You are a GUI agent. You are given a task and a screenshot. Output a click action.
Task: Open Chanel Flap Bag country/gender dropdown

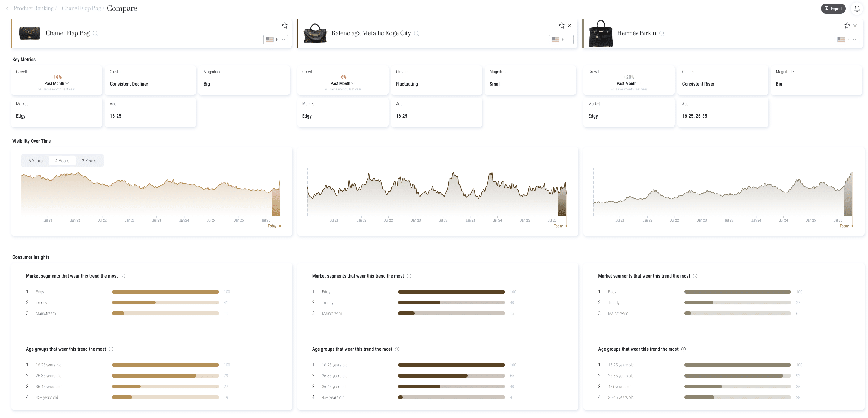[x=276, y=40]
